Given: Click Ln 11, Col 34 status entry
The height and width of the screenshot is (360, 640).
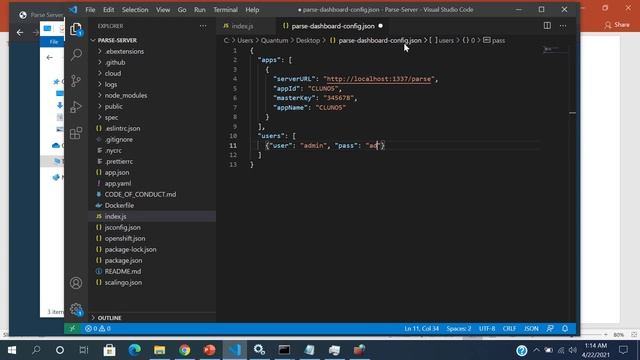Looking at the screenshot, I should [x=422, y=329].
